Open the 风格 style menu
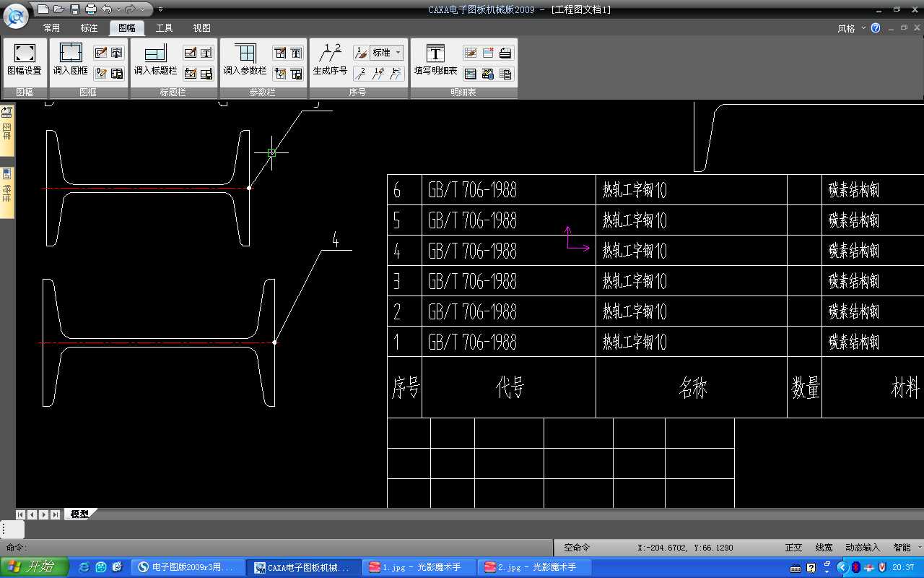924x578 pixels. 852,28
